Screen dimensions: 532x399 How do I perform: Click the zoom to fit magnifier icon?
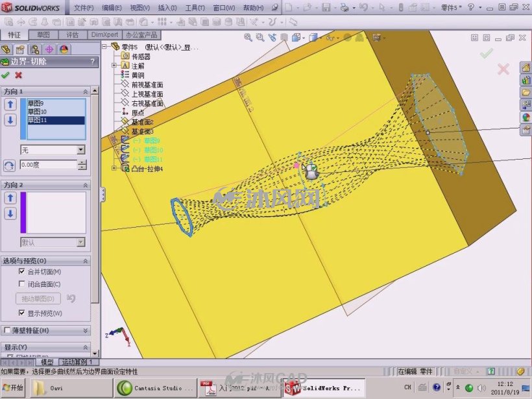click(x=248, y=38)
